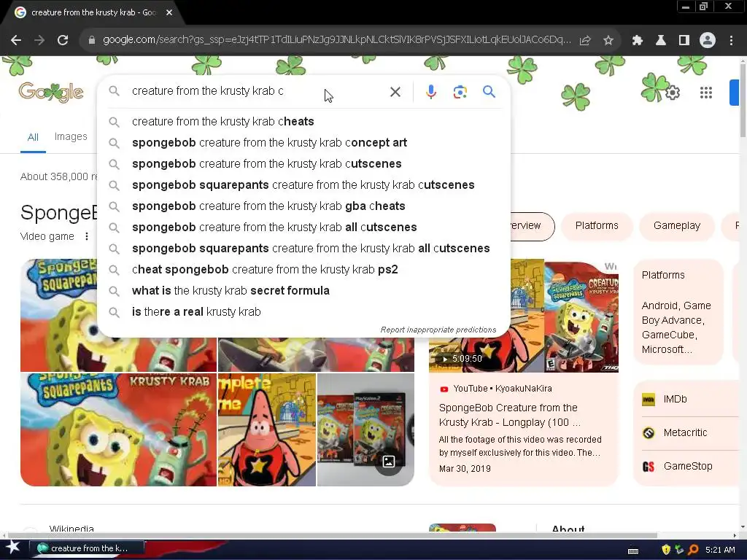
Task: Open the shield icon in system tray
Action: pos(666,550)
